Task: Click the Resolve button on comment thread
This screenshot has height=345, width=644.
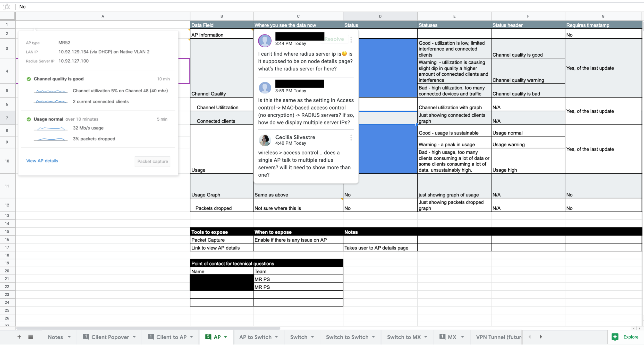Action: coord(334,39)
